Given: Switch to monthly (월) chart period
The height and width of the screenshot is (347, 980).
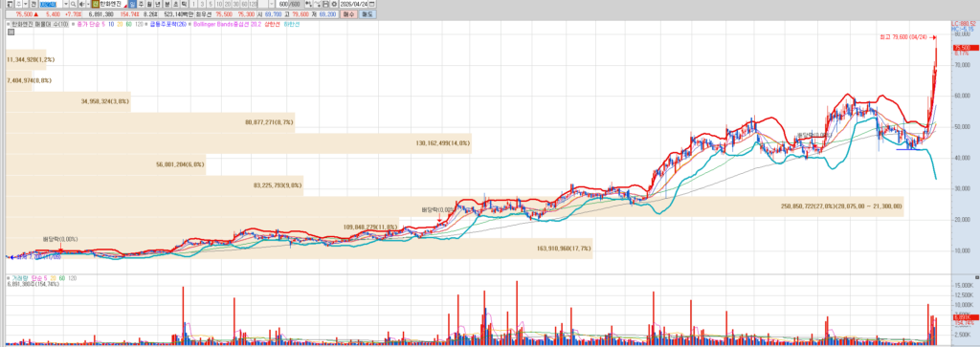Looking at the screenshot, I should point(150,4).
